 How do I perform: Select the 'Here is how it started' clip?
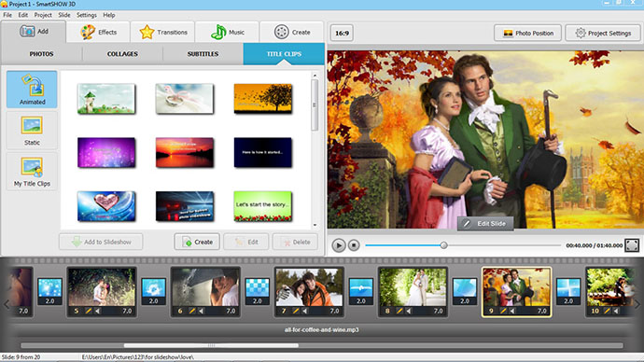[263, 153]
